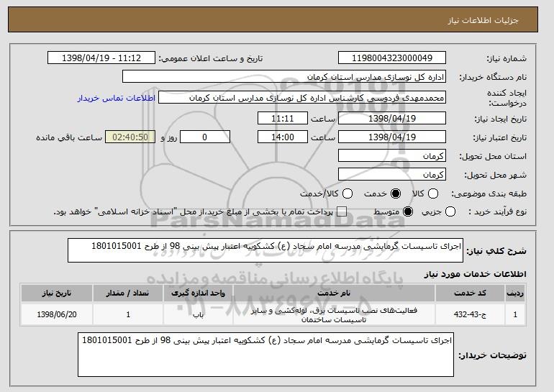Click the شرح کلی نیاز text box

(265, 250)
